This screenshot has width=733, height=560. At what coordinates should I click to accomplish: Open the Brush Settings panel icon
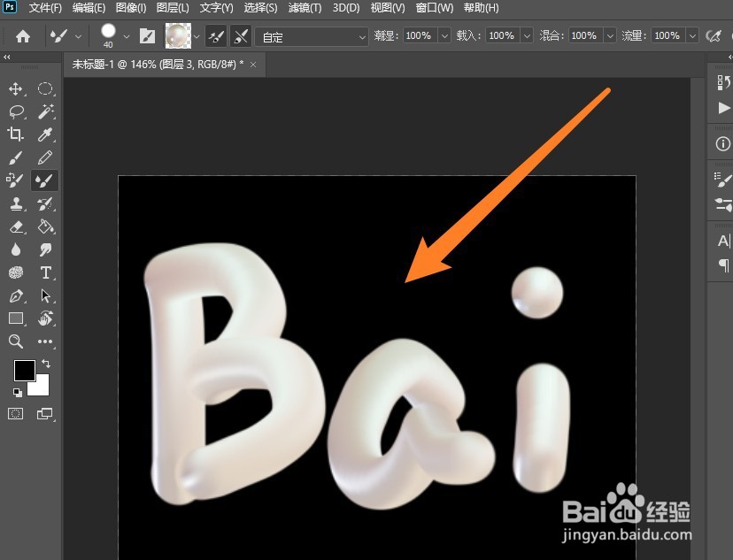click(723, 180)
